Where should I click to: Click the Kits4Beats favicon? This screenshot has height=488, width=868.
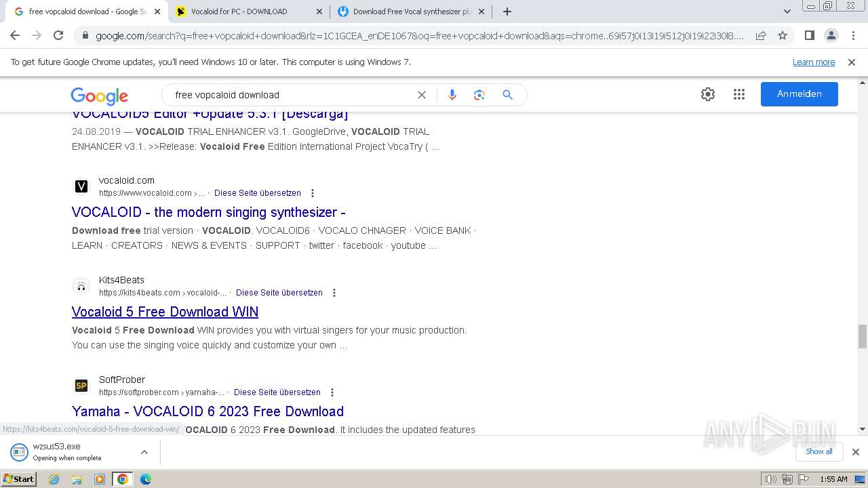click(81, 286)
